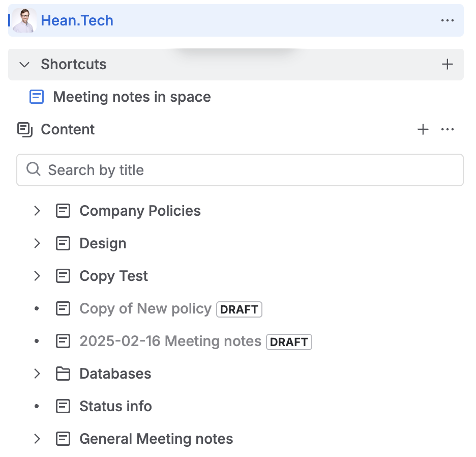Click the Company Policies page icon
Viewport: 476px width, 457px height.
63,211
